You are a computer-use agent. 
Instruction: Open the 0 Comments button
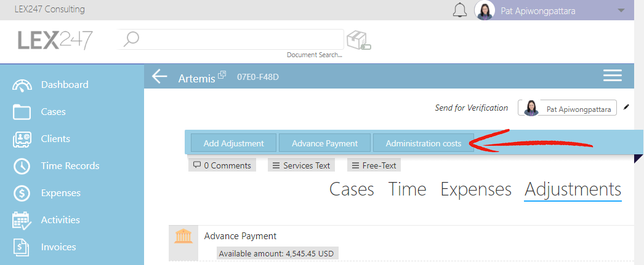[x=222, y=165]
